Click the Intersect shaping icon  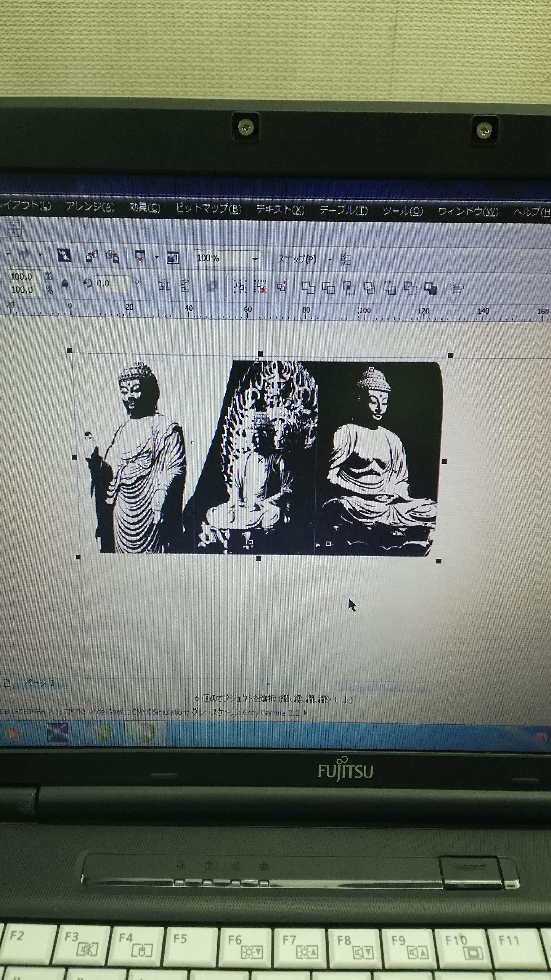pyautogui.click(x=349, y=288)
